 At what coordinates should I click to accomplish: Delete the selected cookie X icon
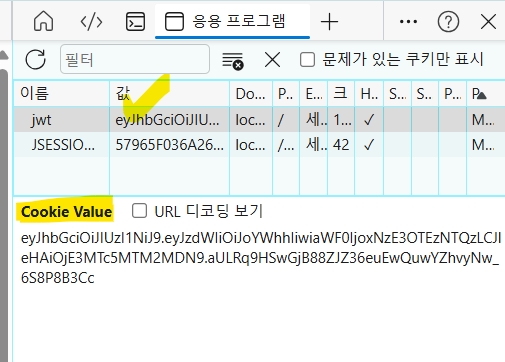[x=272, y=60]
